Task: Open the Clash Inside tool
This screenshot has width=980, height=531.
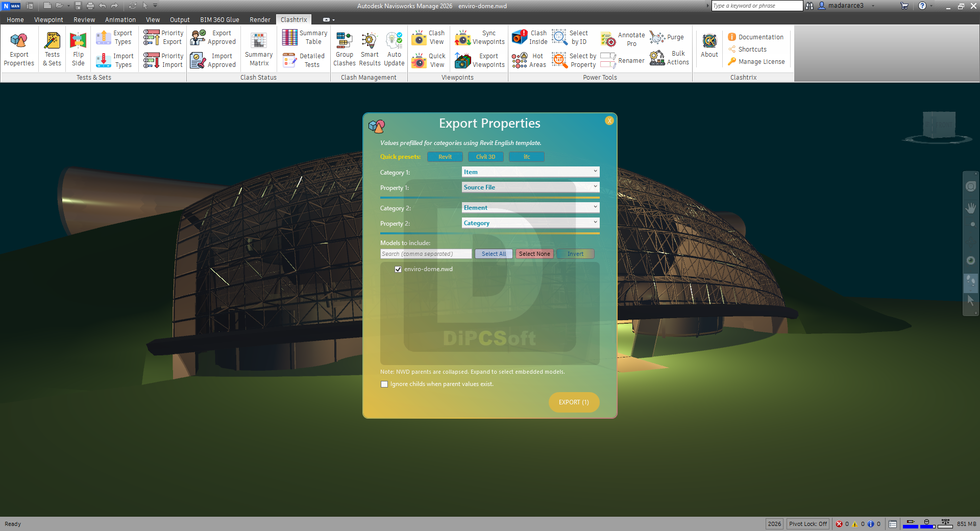Action: pos(529,38)
